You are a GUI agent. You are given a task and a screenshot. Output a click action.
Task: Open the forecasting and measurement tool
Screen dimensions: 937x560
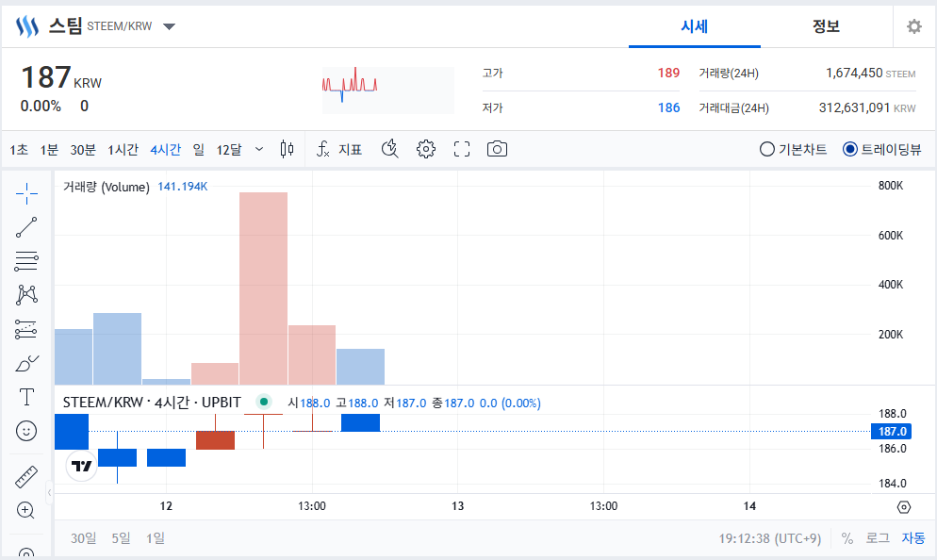tap(26, 329)
